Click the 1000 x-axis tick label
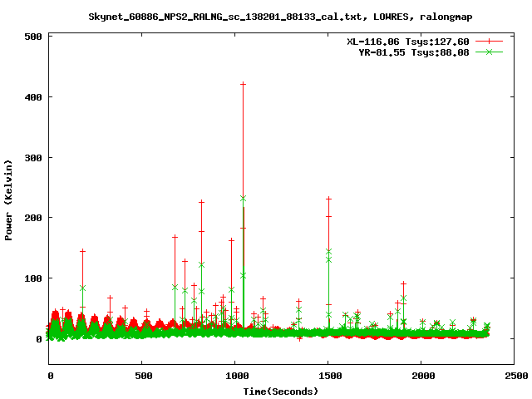Image resolution: width=532 pixels, height=399 pixels. pyautogui.click(x=237, y=376)
